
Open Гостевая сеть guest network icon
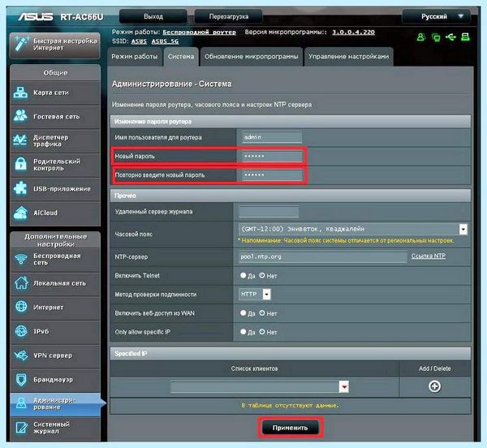20,116
